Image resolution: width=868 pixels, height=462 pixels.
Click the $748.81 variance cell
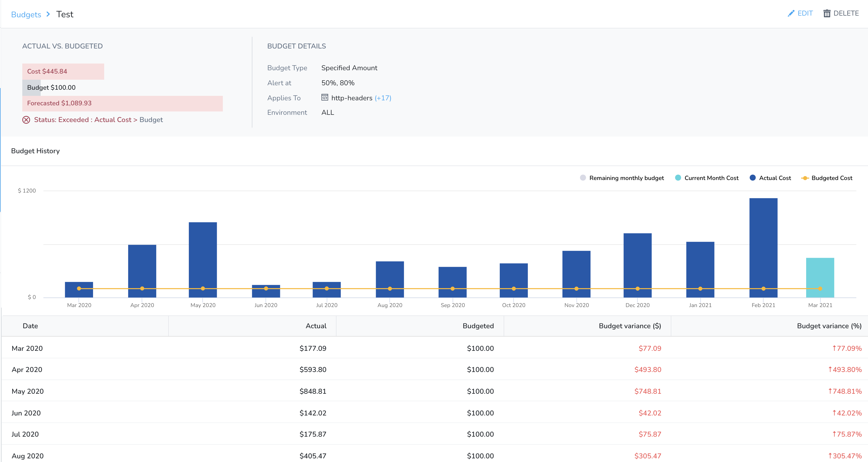pyautogui.click(x=648, y=391)
